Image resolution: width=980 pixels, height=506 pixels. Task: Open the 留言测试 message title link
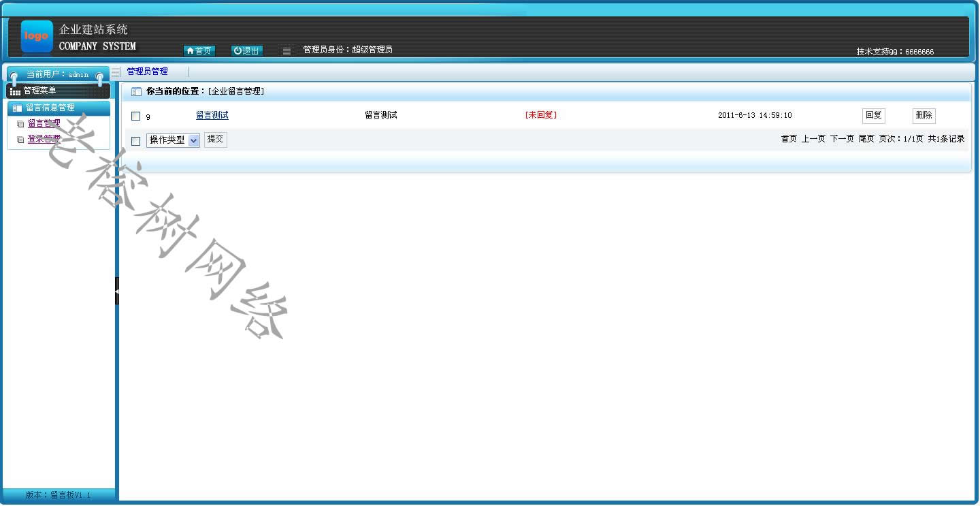[212, 116]
